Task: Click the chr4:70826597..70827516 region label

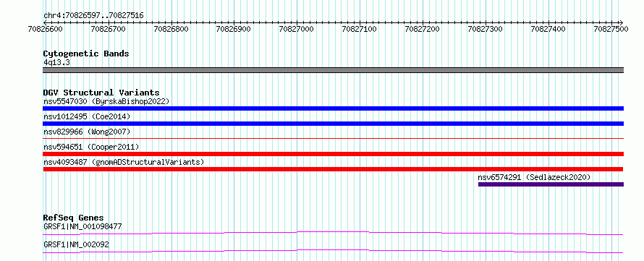Action: coord(93,16)
